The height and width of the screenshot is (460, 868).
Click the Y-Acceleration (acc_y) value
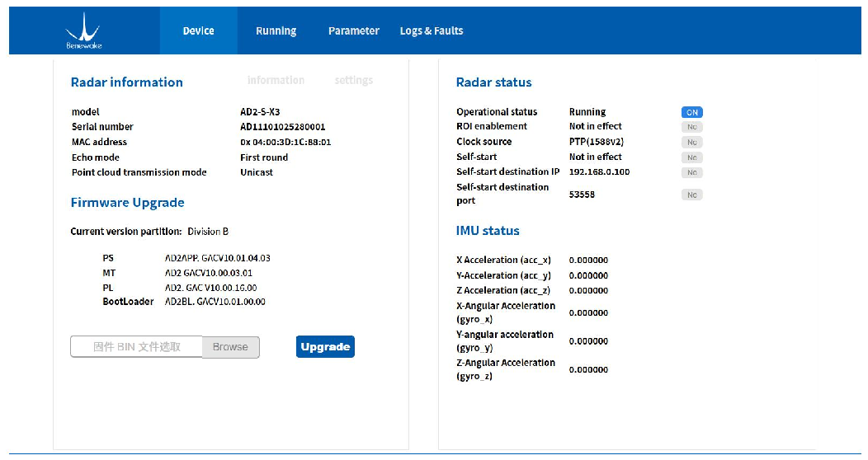click(x=588, y=275)
